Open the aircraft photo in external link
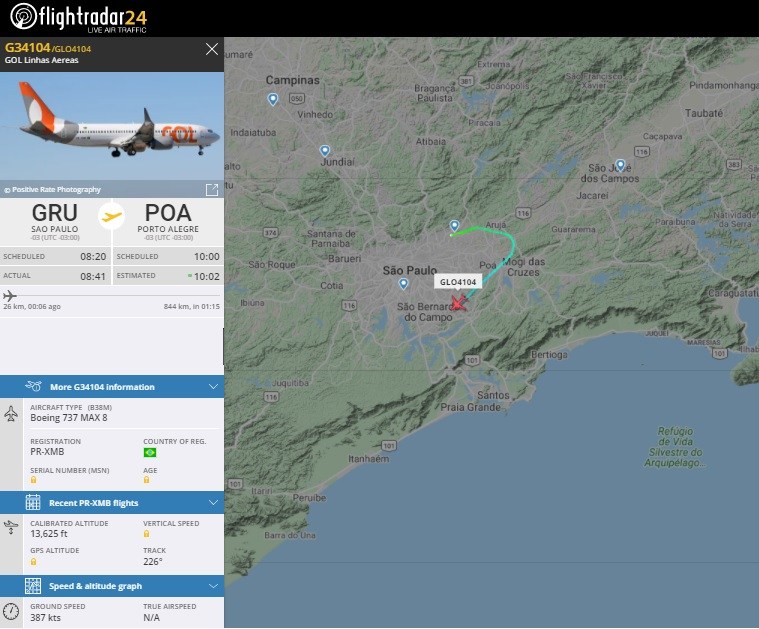Image resolution: width=759 pixels, height=629 pixels. coord(212,190)
